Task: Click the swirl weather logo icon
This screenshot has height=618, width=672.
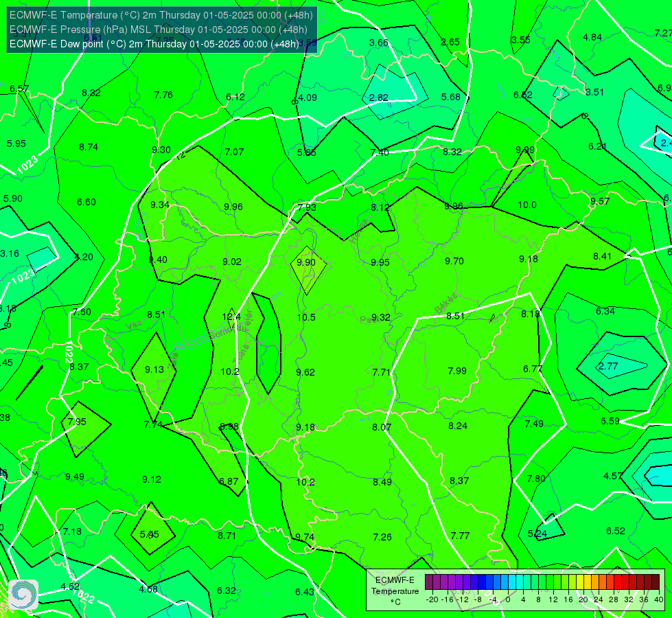Action: click(x=23, y=595)
